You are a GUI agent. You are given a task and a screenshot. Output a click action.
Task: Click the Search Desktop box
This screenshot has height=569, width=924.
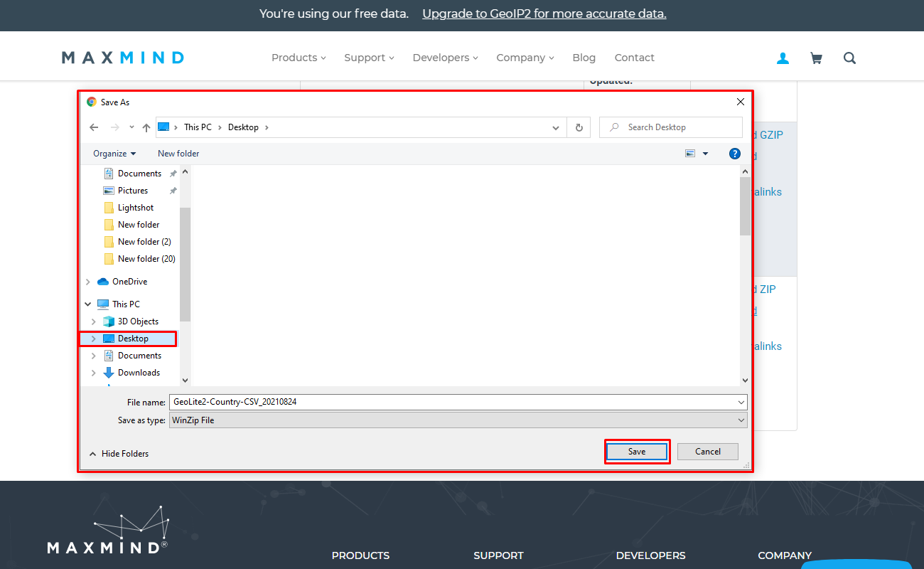(x=671, y=127)
